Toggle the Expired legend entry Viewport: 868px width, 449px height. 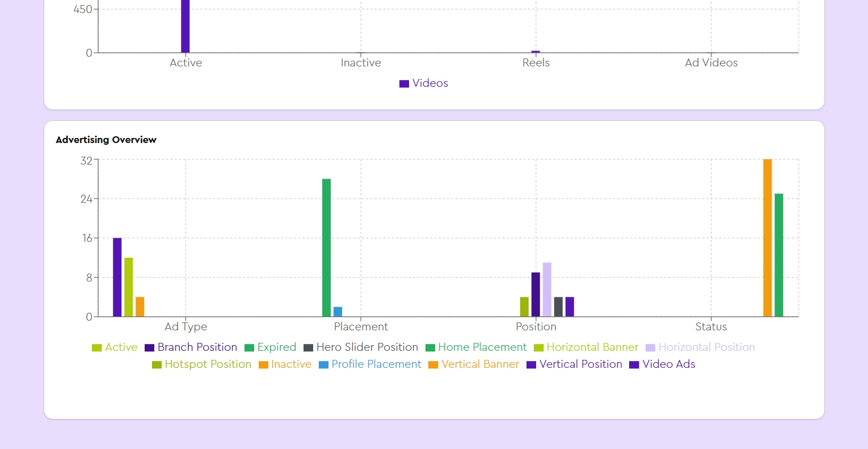point(270,347)
